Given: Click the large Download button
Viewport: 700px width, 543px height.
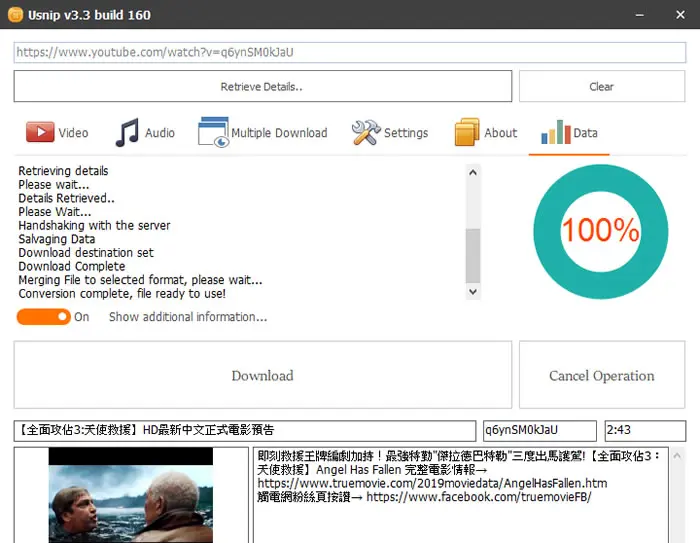Looking at the screenshot, I should (x=262, y=375).
